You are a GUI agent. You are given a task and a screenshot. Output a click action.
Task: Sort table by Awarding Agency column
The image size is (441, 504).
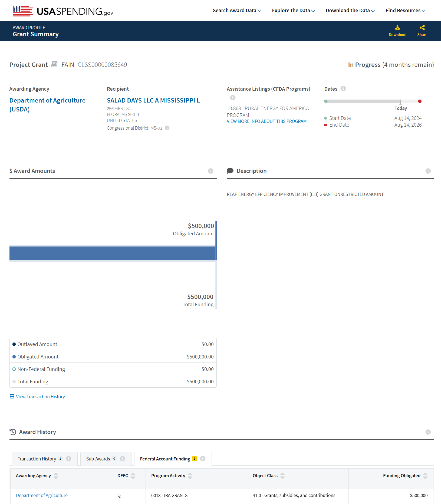[56, 476]
